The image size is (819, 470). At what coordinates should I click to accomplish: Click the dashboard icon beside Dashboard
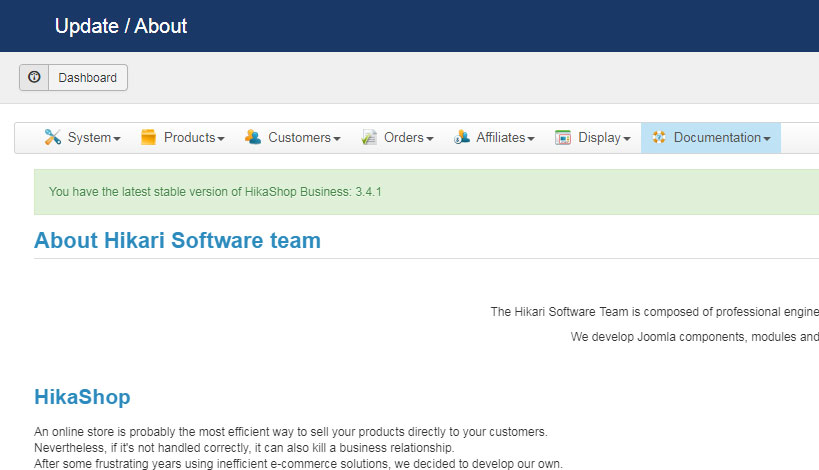[34, 77]
